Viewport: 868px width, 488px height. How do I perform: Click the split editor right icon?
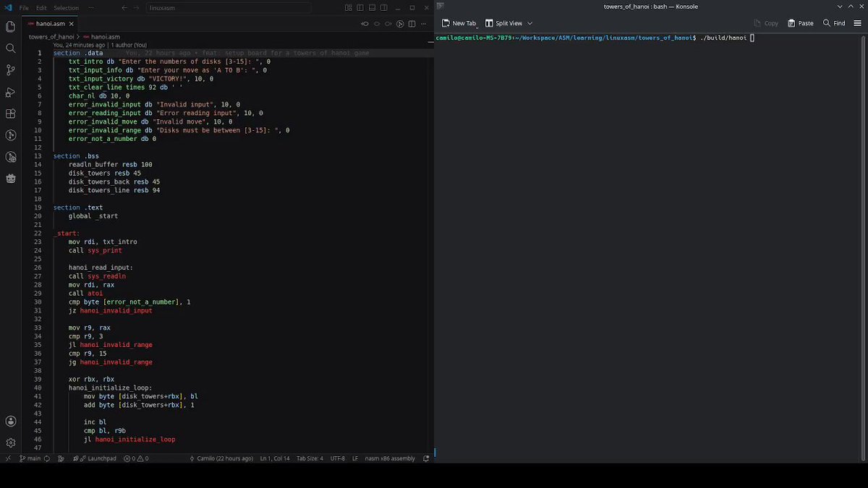412,24
